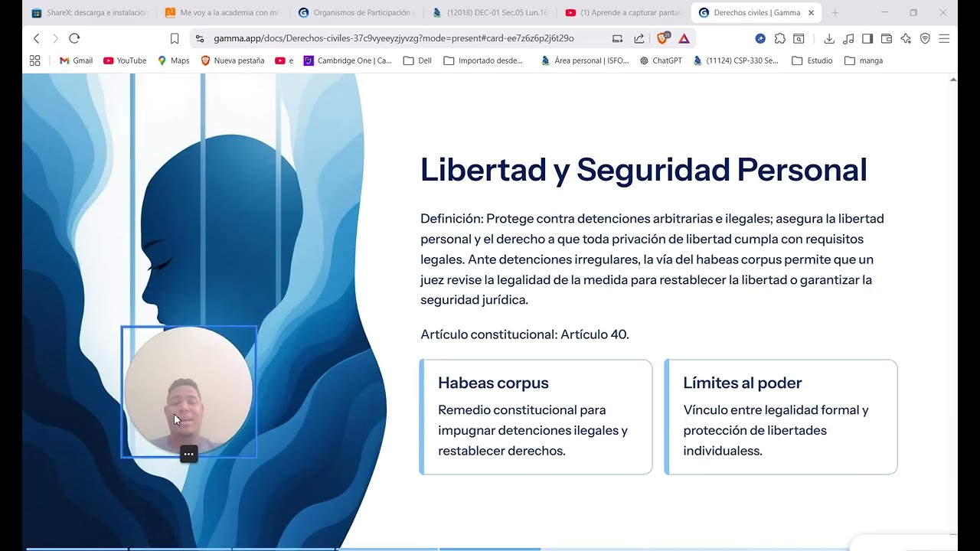Open the install app screen icon
The height and width of the screenshot is (551, 980).
(x=618, y=38)
